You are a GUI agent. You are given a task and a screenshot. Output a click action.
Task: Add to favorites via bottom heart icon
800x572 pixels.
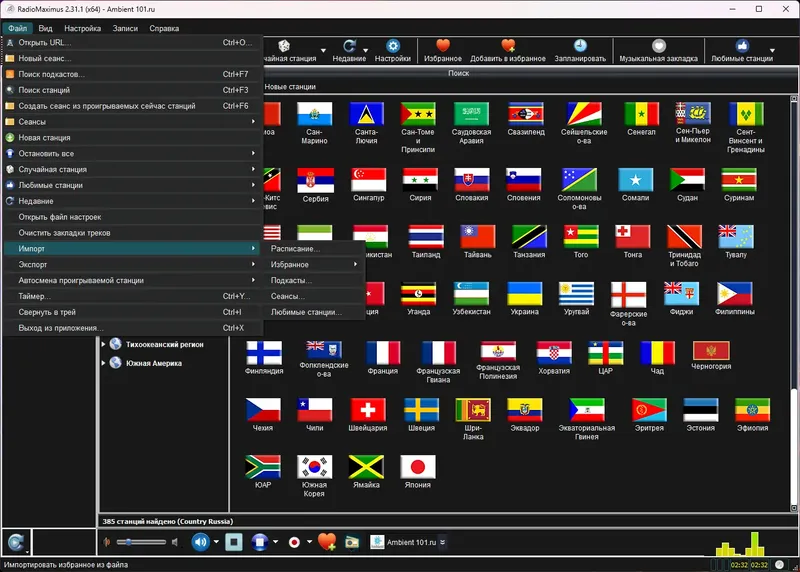327,541
